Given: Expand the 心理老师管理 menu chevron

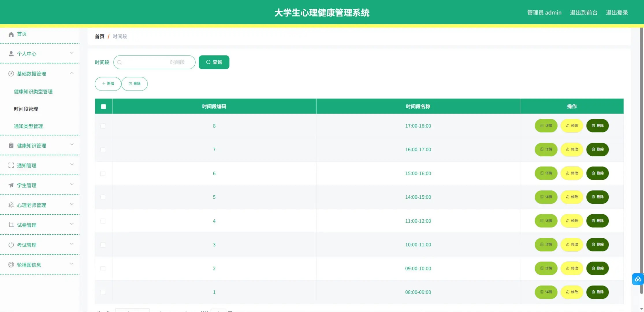Looking at the screenshot, I should click(x=72, y=205).
